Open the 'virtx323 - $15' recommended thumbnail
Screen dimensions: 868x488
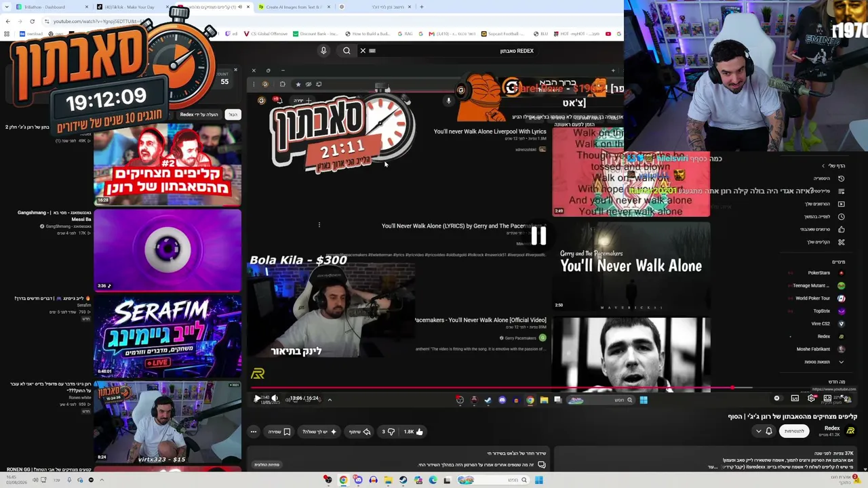[x=167, y=421]
